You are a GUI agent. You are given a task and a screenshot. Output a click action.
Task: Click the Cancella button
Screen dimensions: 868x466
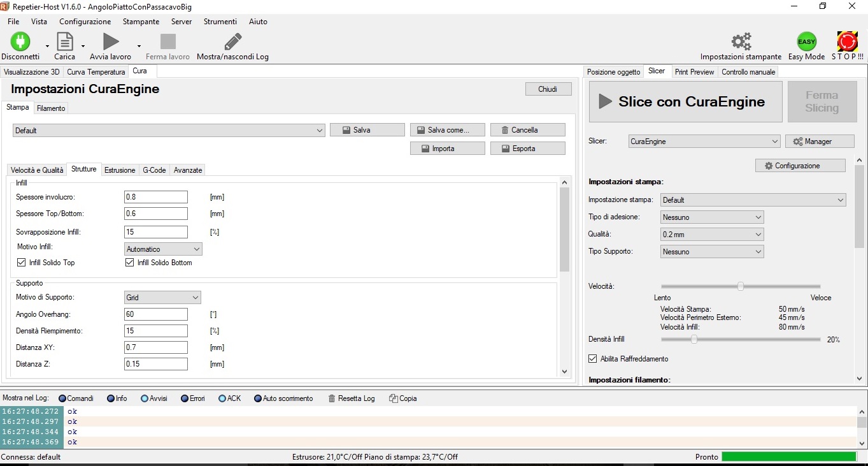528,130
